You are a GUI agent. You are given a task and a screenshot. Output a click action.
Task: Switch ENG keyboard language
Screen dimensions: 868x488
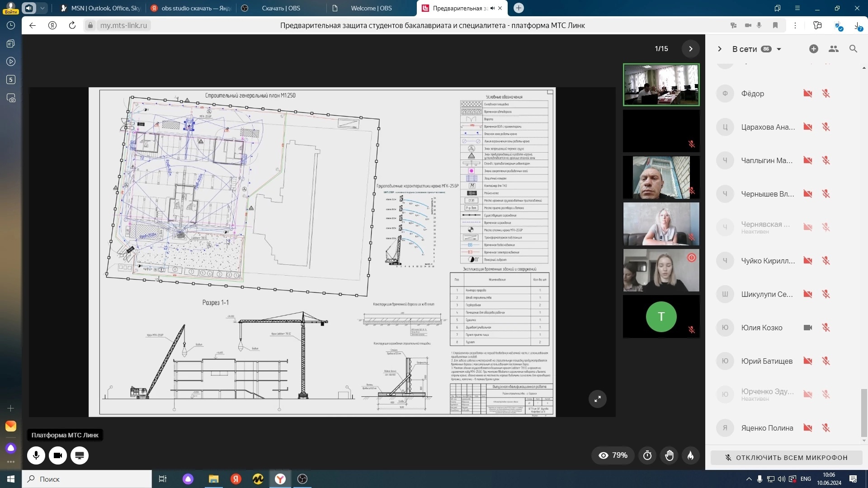point(806,479)
